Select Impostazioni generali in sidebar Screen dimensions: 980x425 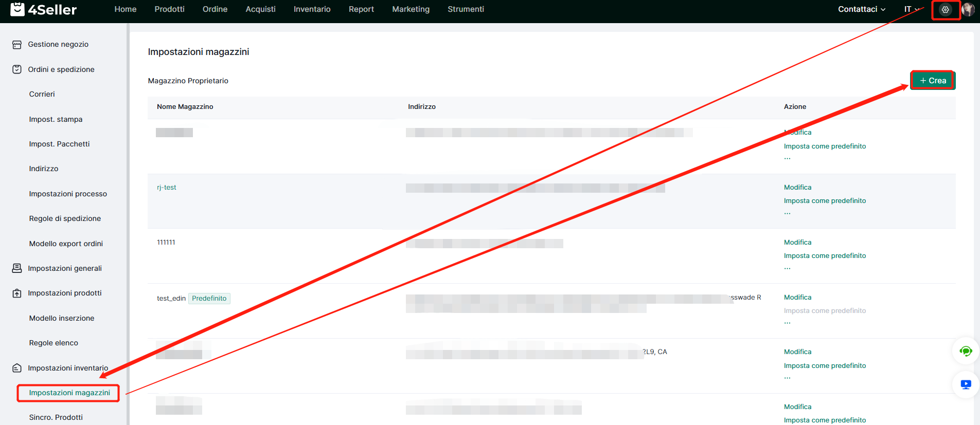pyautogui.click(x=65, y=268)
